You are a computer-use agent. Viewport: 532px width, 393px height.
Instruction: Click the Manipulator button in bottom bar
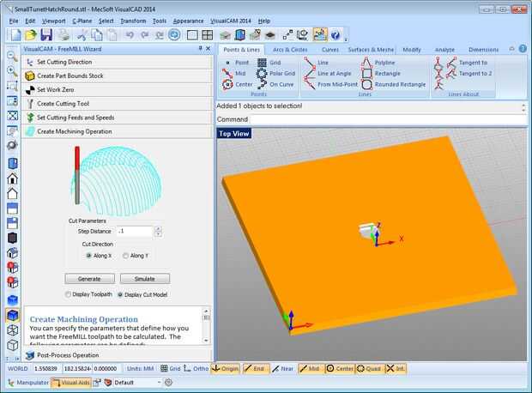28,383
